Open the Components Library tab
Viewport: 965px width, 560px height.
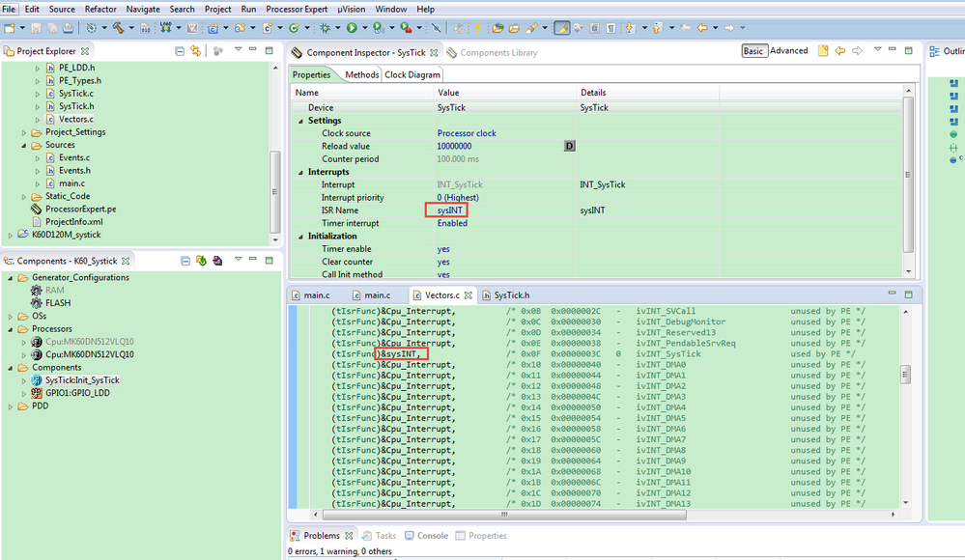(493, 53)
